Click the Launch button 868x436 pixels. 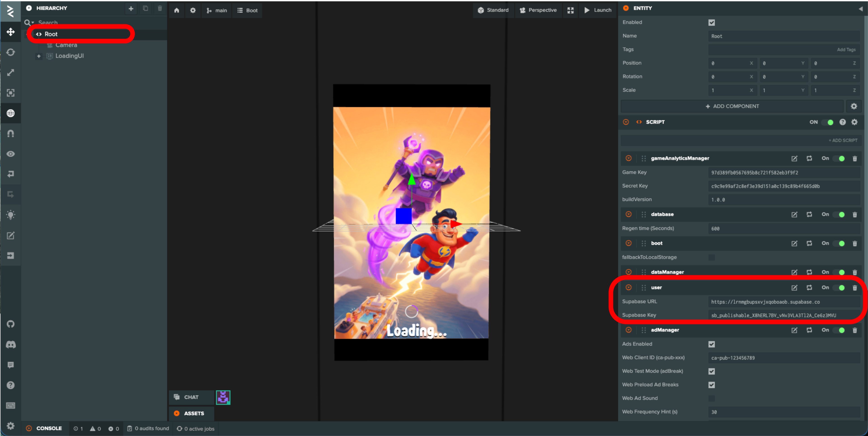tap(598, 10)
